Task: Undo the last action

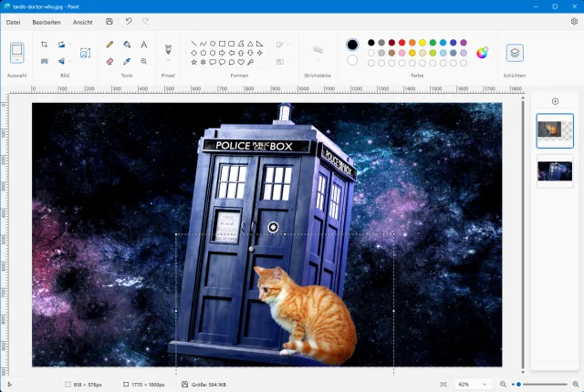Action: tap(129, 22)
